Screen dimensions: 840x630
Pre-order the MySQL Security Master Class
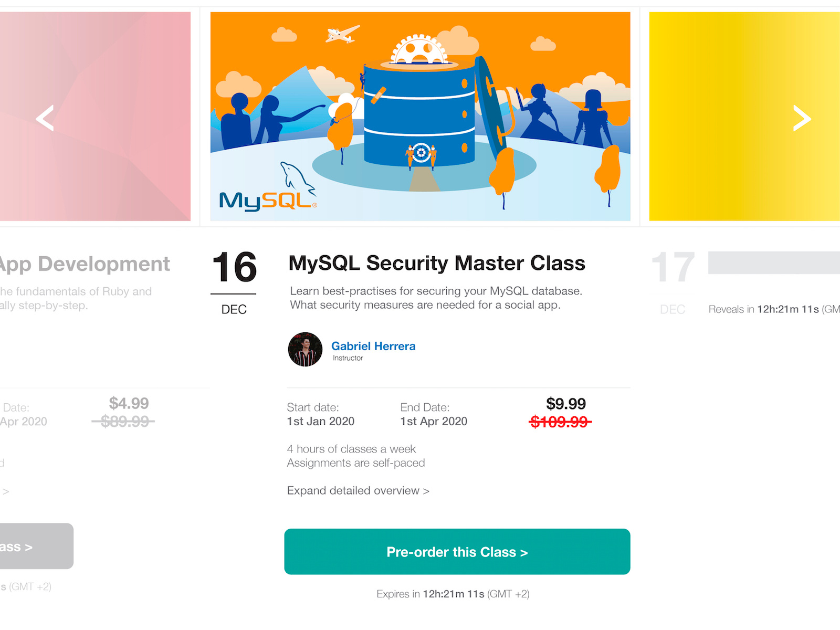(x=457, y=552)
